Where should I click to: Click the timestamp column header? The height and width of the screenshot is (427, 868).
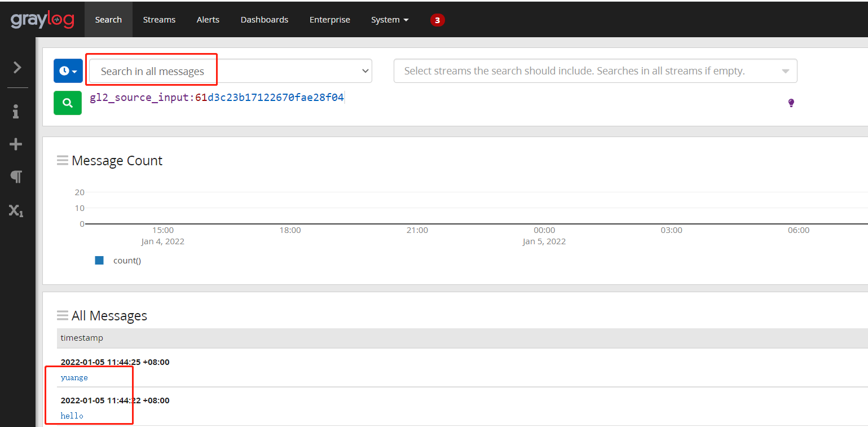pos(82,338)
